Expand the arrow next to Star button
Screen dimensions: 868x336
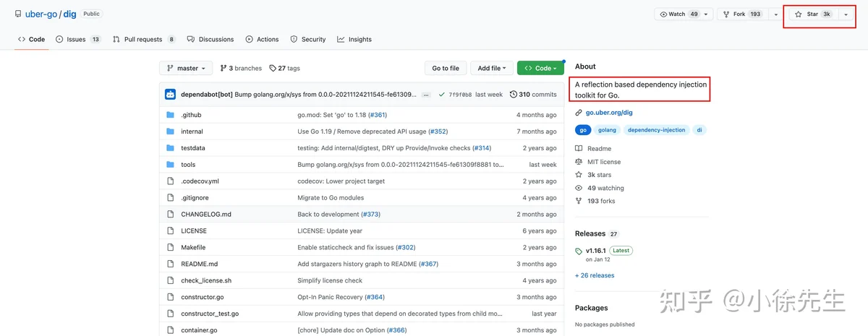coord(846,14)
